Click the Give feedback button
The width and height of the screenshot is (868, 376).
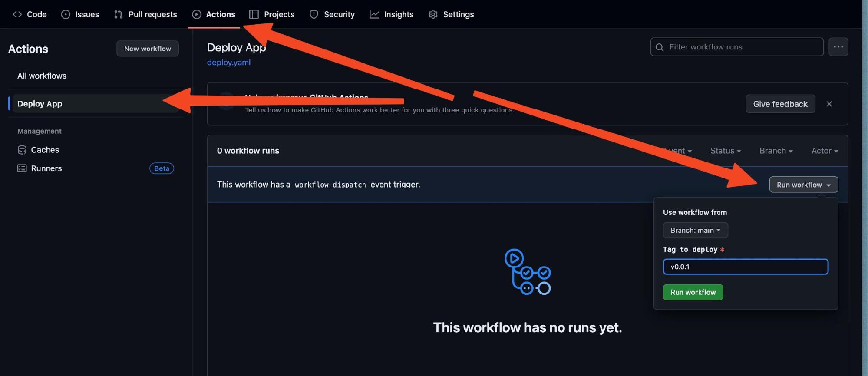click(x=780, y=104)
